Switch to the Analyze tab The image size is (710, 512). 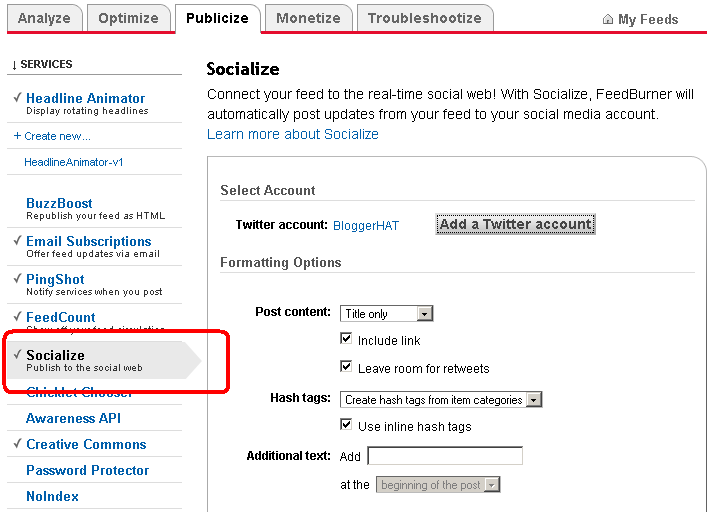point(44,18)
